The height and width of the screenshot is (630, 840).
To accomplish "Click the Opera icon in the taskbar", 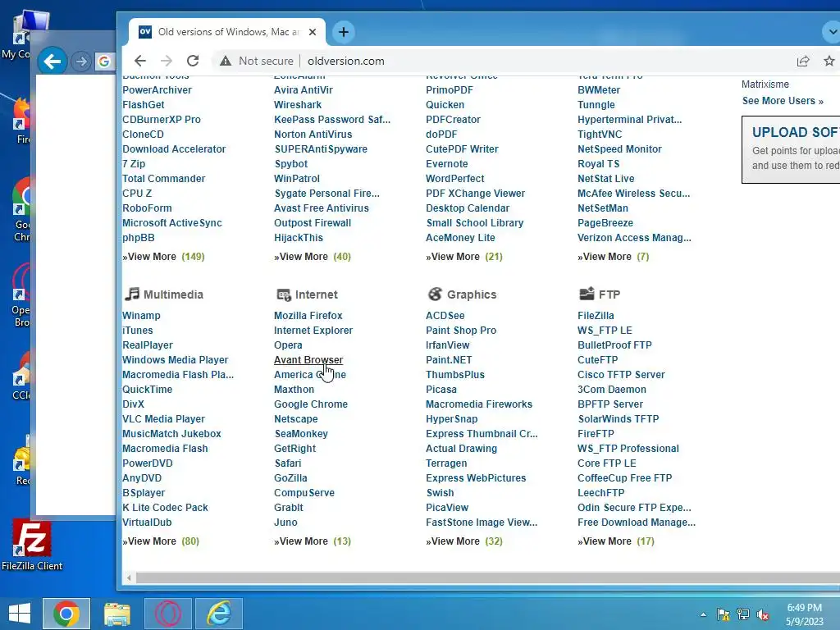I will tap(168, 614).
